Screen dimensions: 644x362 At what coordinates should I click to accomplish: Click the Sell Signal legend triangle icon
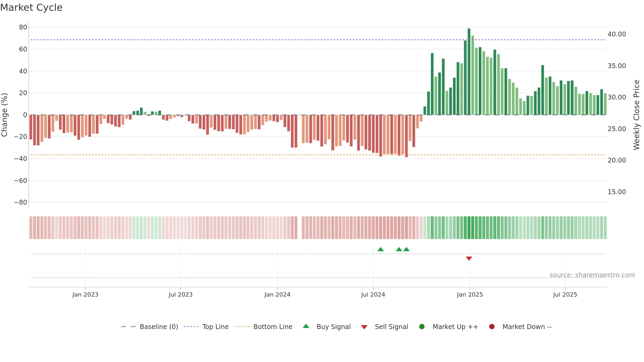364,327
